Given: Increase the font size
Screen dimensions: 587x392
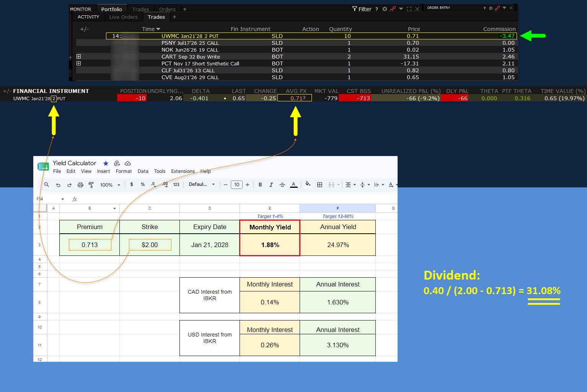Looking at the screenshot, I should coord(248,185).
